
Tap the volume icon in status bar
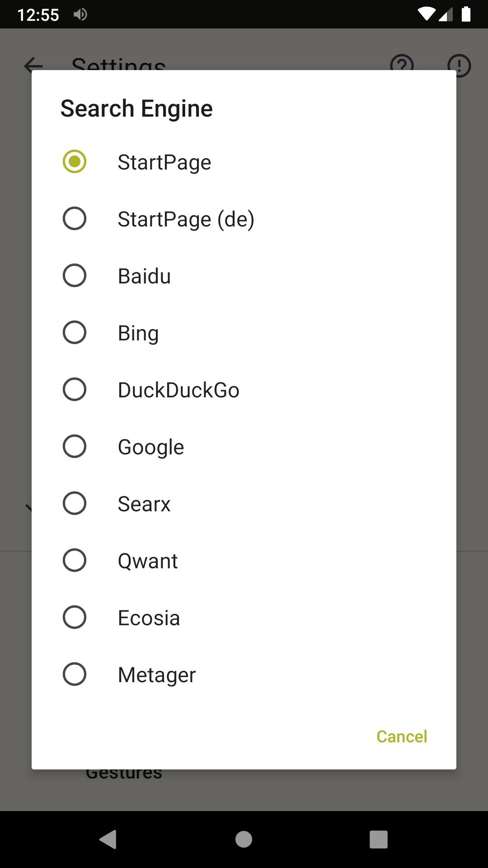80,14
